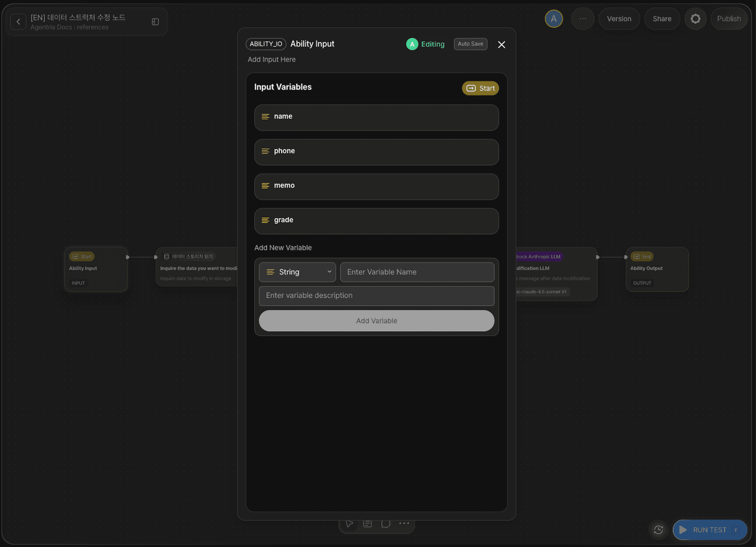The image size is (756, 547).
Task: Click the Publish button
Action: tap(729, 19)
